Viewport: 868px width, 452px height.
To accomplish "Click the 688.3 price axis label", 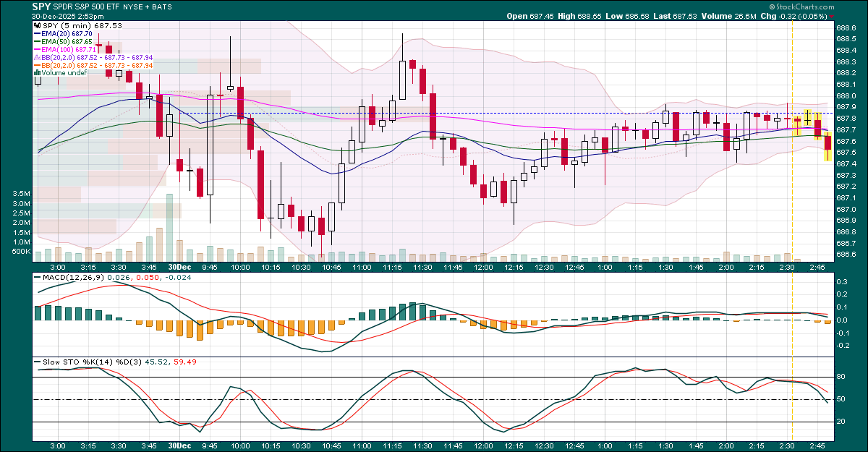I will click(846, 61).
